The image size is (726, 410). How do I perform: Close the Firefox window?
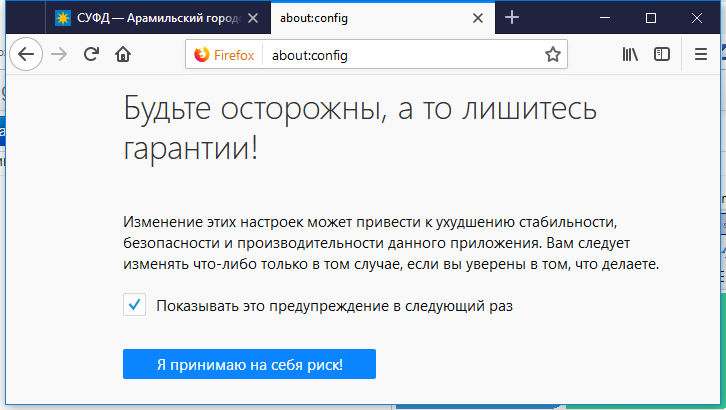click(x=697, y=17)
